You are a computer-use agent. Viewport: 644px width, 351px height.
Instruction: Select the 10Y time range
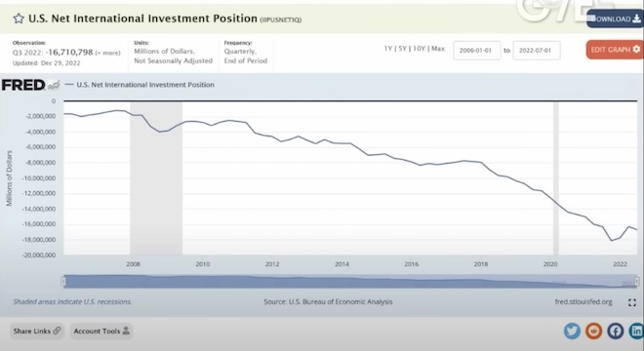pyautogui.click(x=419, y=49)
